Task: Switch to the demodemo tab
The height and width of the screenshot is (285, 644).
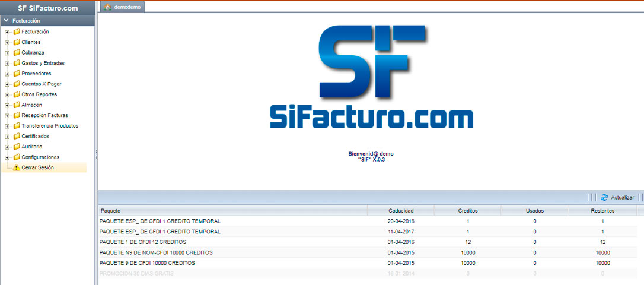Action: [x=127, y=7]
